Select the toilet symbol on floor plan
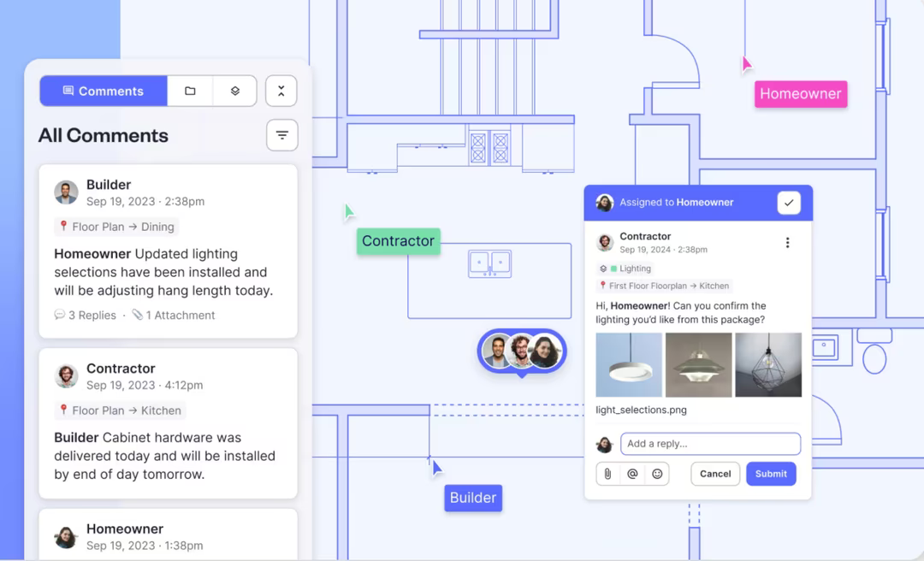This screenshot has height=561, width=924. 874,351
